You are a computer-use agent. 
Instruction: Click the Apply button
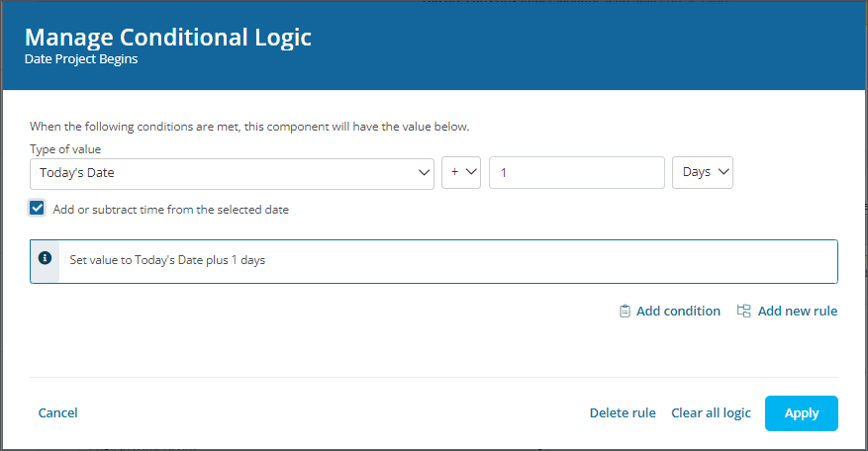click(x=801, y=413)
